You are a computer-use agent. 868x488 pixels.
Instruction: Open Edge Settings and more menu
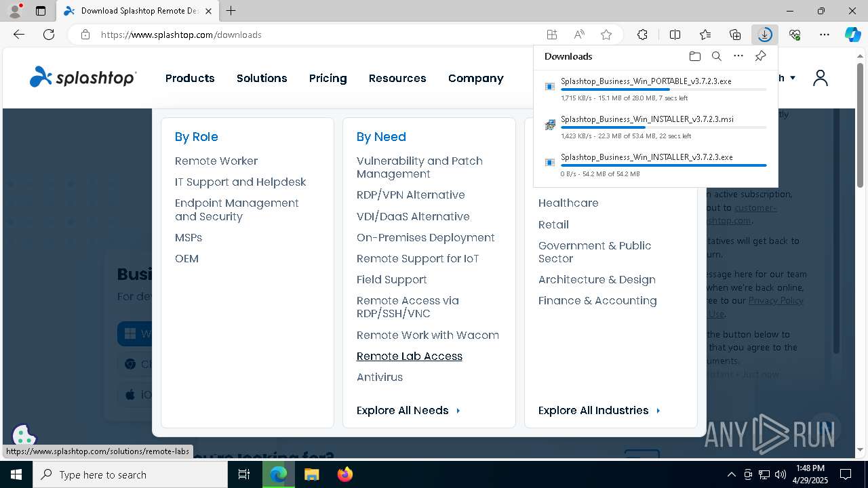825,35
